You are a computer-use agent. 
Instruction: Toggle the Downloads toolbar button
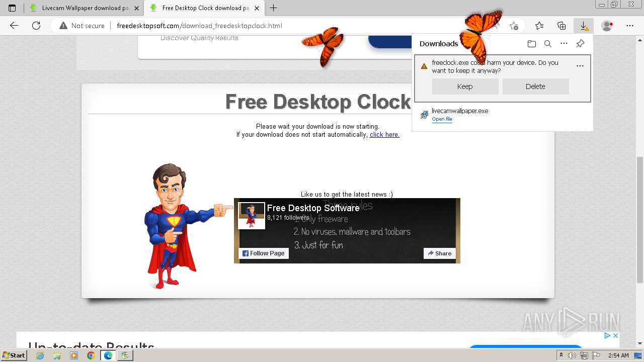[x=584, y=26]
